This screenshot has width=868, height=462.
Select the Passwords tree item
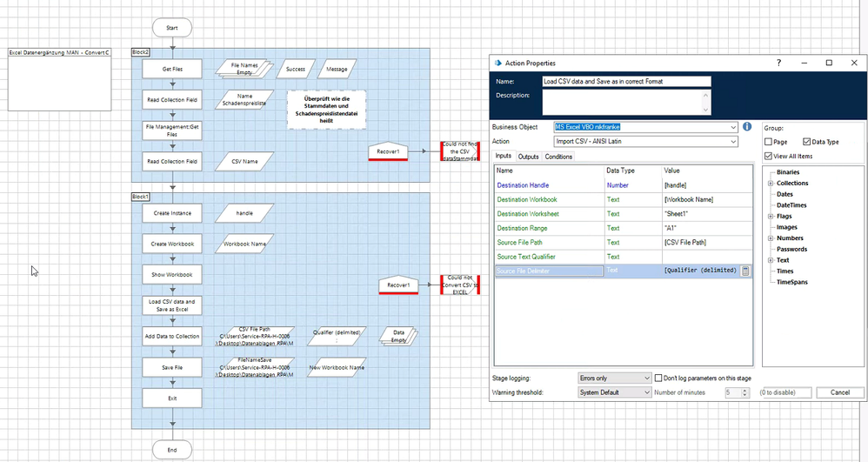pos(791,250)
